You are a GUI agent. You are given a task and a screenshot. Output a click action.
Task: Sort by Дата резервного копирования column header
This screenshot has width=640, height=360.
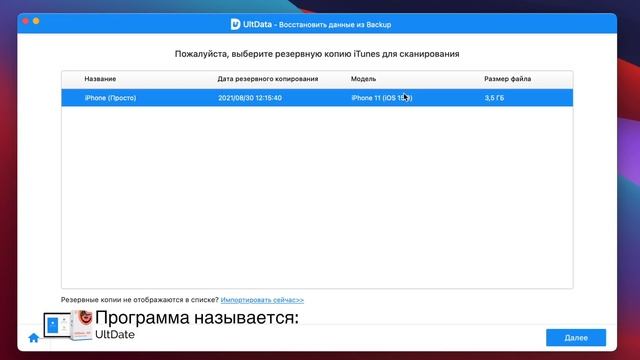pyautogui.click(x=267, y=79)
